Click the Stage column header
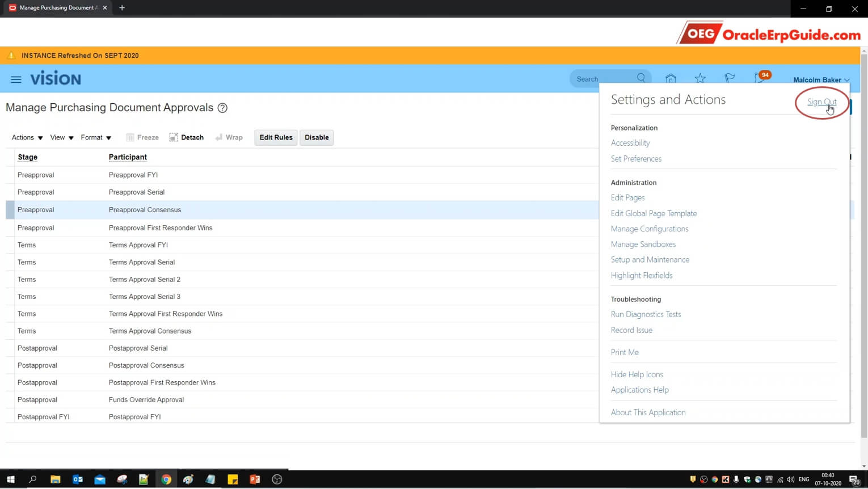Viewport: 868px width, 489px height. [x=27, y=157]
